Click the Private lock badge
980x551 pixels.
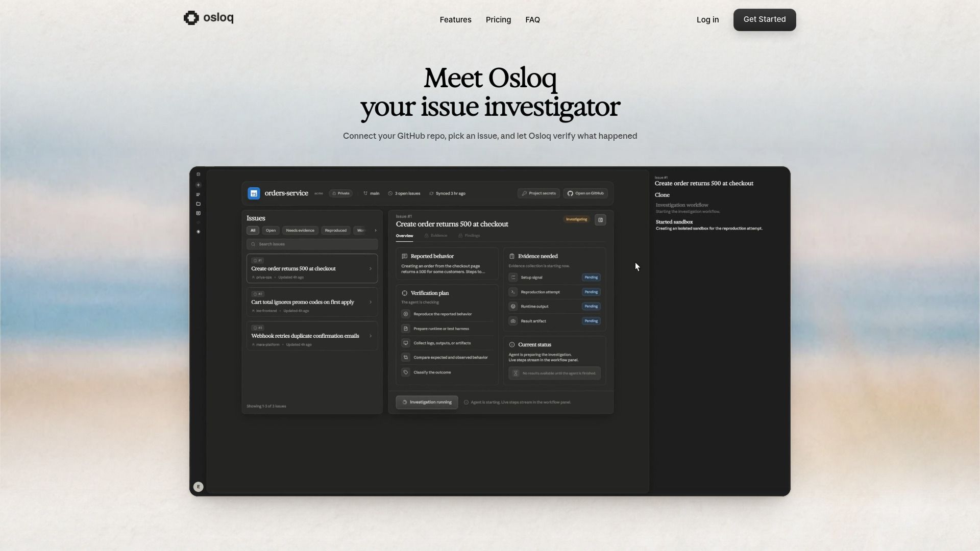(x=341, y=193)
